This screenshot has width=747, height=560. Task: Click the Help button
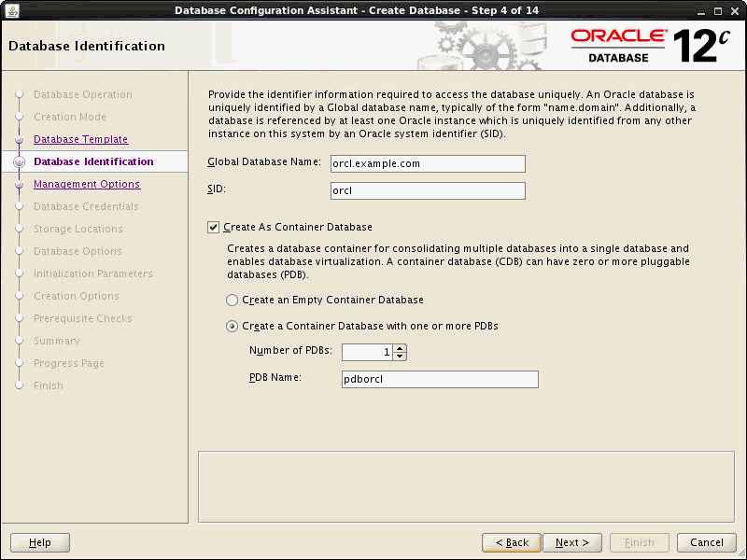point(40,542)
